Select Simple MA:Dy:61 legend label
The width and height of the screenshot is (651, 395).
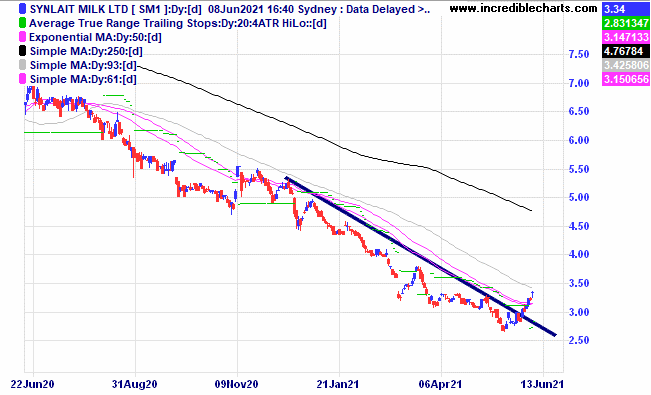(83, 79)
